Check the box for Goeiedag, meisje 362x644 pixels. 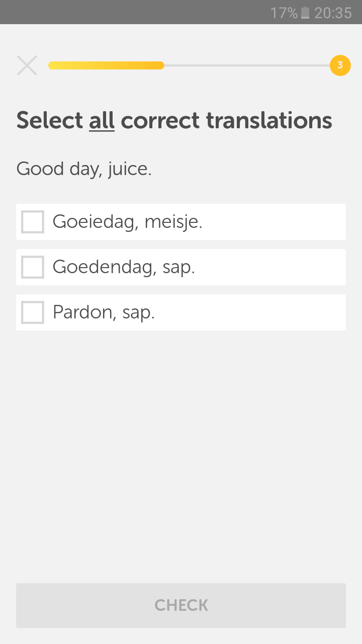pos(33,222)
